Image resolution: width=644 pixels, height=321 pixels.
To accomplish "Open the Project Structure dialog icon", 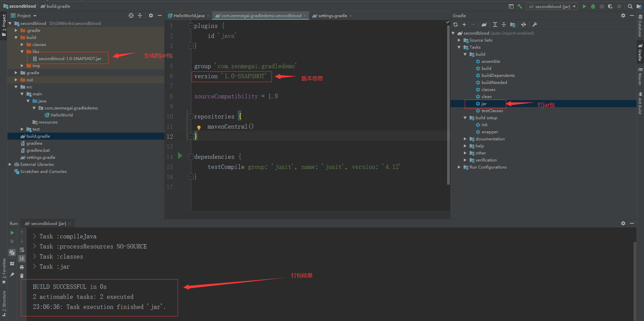I will [639, 6].
